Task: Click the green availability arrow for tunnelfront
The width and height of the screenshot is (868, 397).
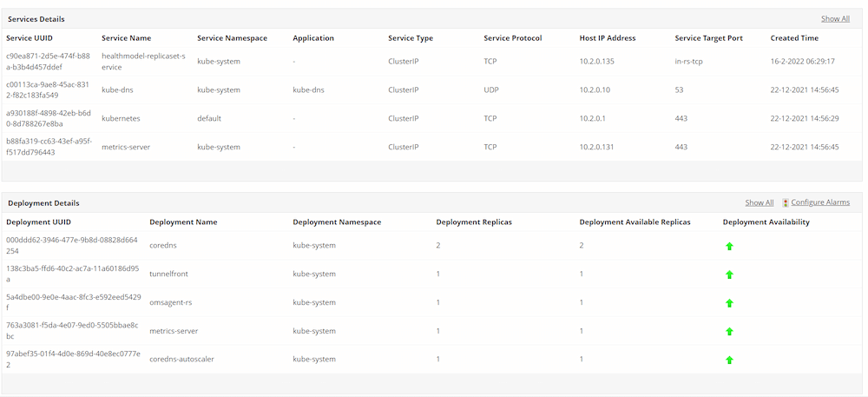Action: 729,275
